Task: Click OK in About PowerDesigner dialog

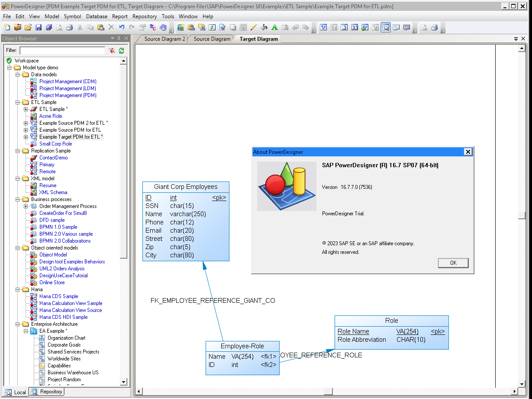Action: [453, 263]
